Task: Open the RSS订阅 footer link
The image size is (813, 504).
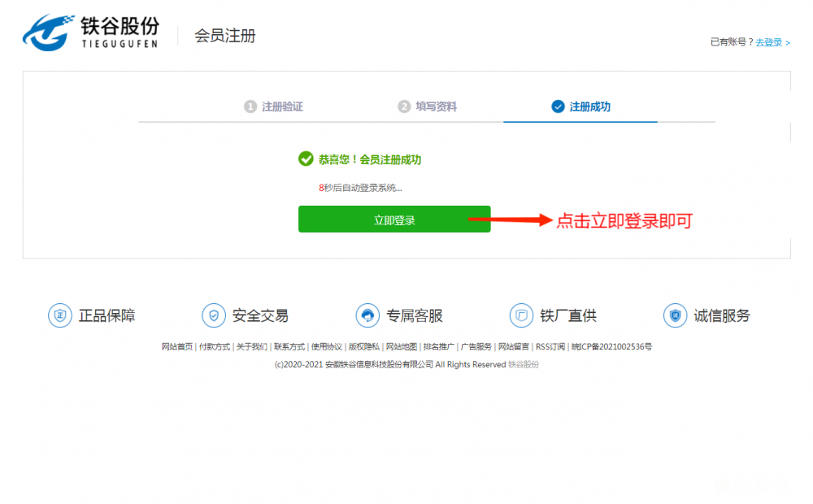Action: 550,346
